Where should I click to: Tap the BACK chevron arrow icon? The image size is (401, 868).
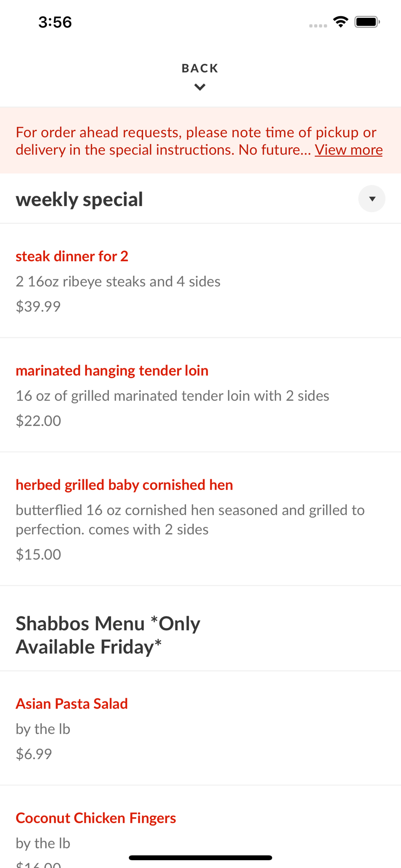[x=200, y=87]
